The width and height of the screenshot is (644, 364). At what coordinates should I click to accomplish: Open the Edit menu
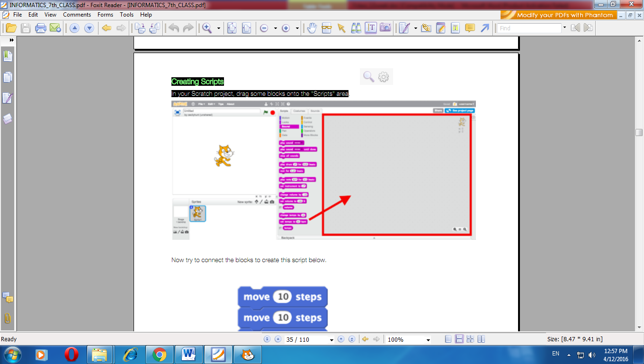(33, 15)
